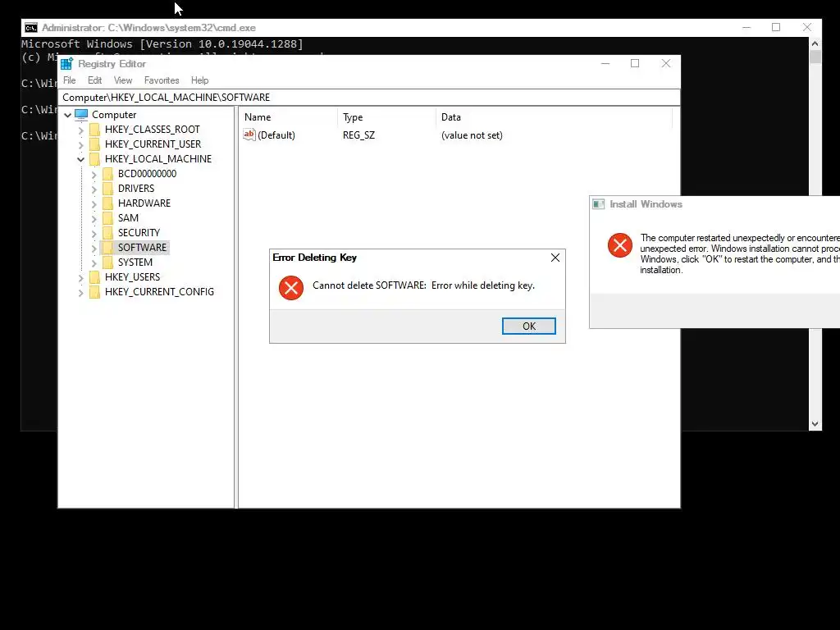
Task: Select the (Default) value name
Action: click(x=276, y=135)
